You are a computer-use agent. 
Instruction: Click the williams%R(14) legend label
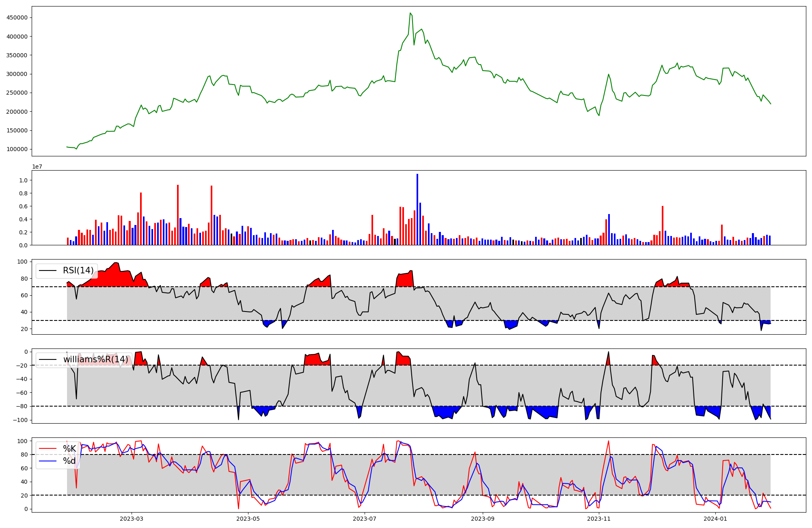(95, 359)
